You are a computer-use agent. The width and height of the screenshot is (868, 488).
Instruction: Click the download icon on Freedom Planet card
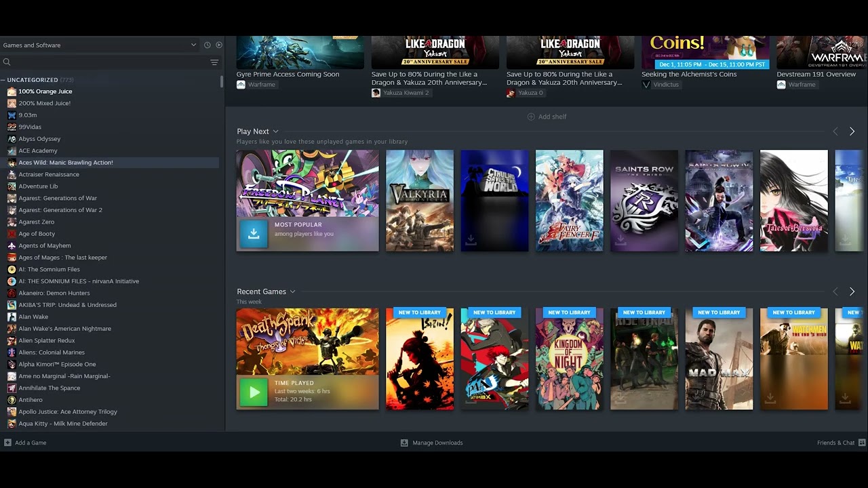[254, 234]
